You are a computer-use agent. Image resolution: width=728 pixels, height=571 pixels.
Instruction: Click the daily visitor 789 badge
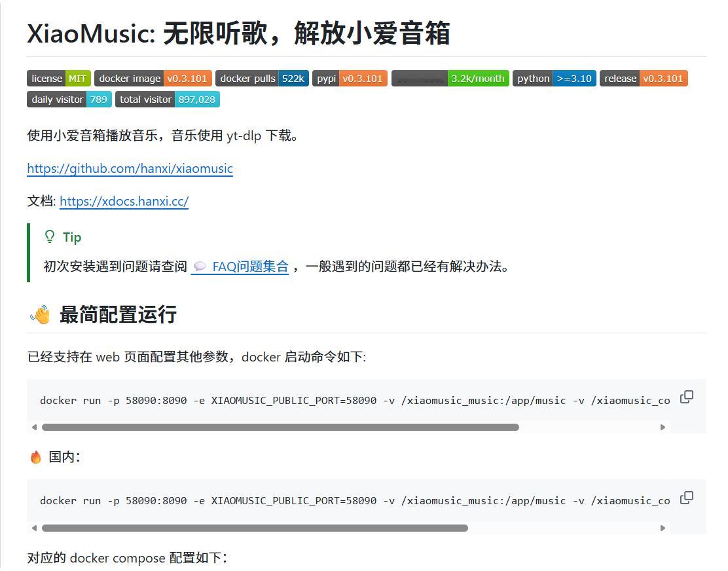click(x=69, y=100)
